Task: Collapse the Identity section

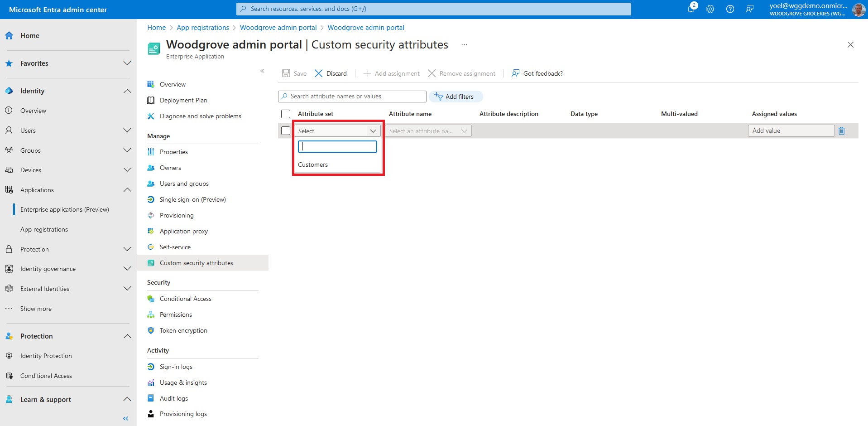Action: pyautogui.click(x=127, y=91)
